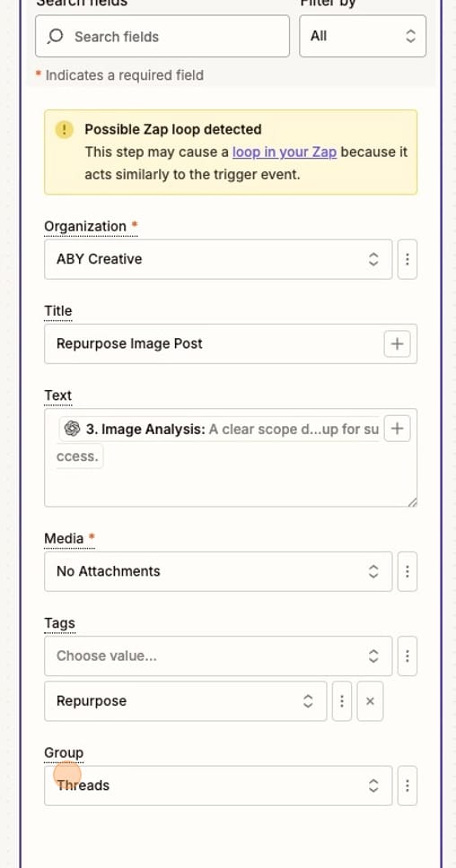The image size is (456, 868).
Task: Open the Filter by All dropdown
Action: [x=363, y=36]
